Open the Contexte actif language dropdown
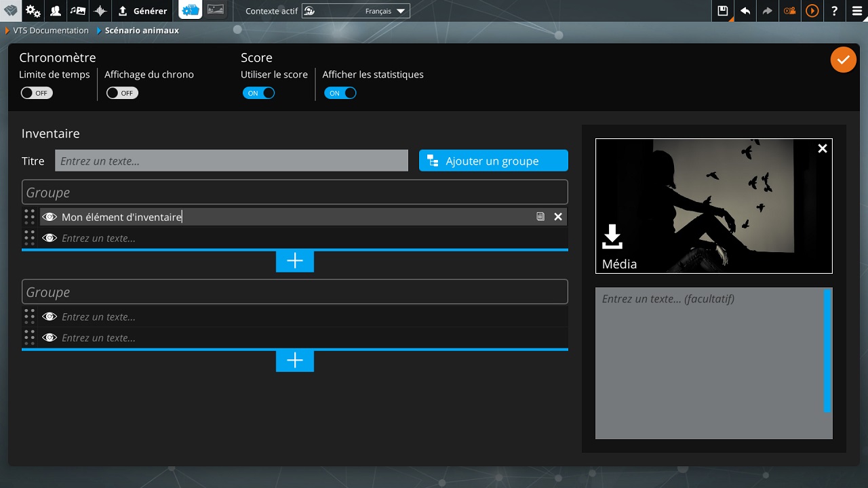This screenshot has width=868, height=488. coord(356,11)
